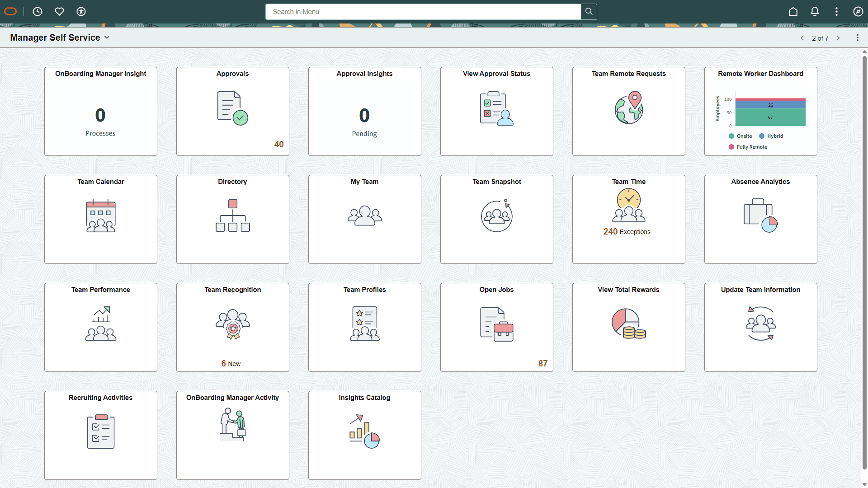Image resolution: width=868 pixels, height=488 pixels.
Task: Click the Favorites heart icon
Action: coord(59,12)
